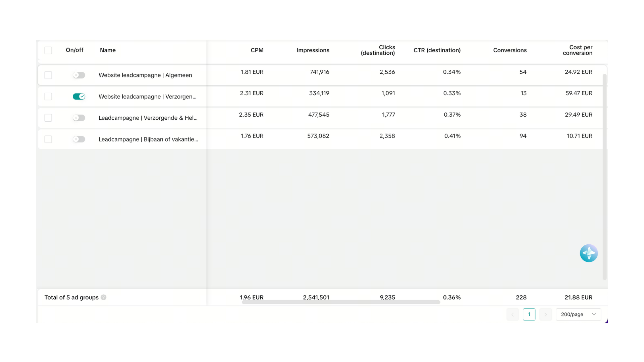Go to next page arrow
This screenshot has height=362, width=644.
pyautogui.click(x=545, y=314)
